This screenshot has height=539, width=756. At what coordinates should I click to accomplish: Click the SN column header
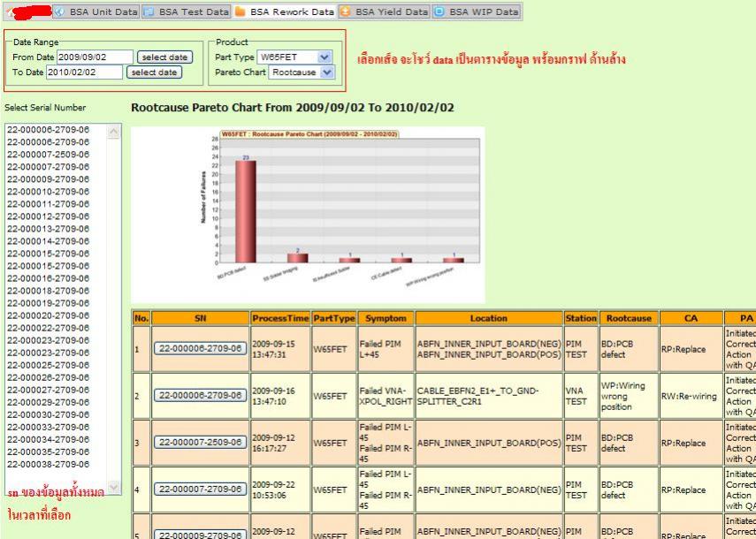(201, 318)
